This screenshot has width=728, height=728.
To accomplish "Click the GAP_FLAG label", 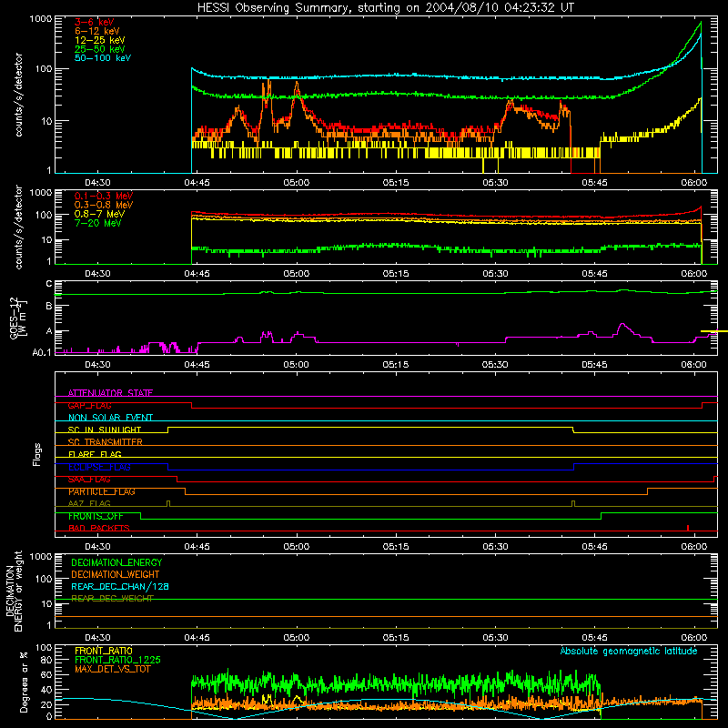I will [89, 405].
